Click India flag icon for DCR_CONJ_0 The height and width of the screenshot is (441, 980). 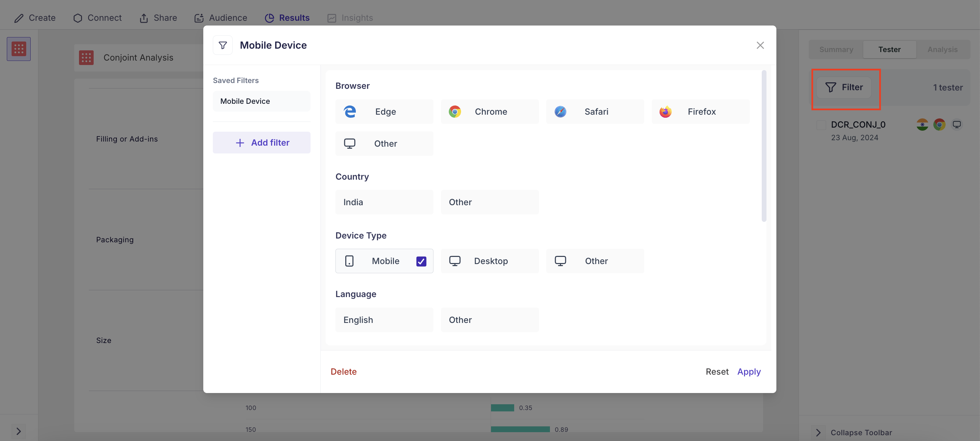pos(922,124)
